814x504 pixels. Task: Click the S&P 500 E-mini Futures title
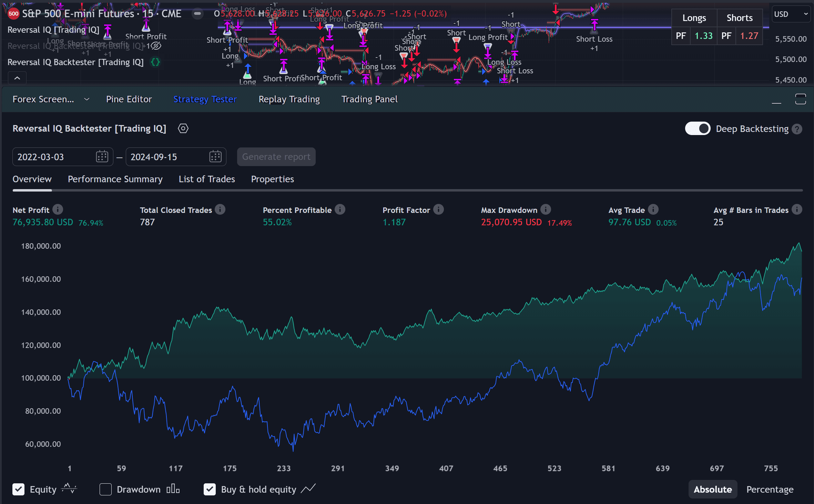78,14
